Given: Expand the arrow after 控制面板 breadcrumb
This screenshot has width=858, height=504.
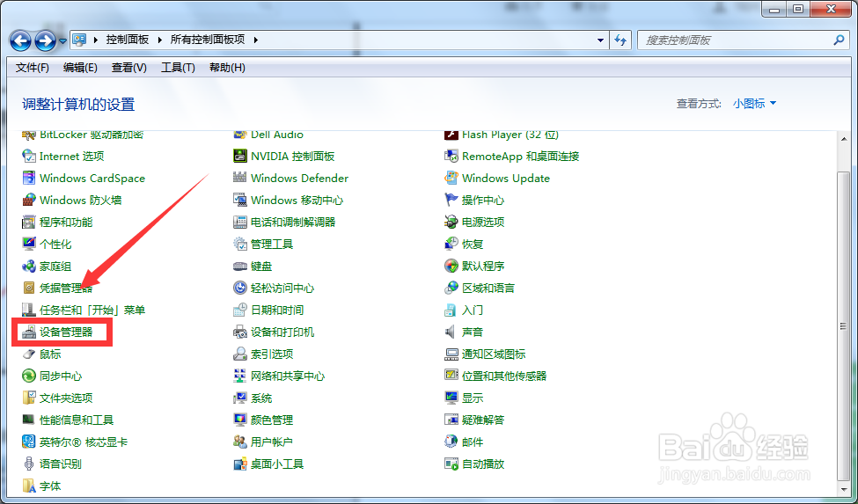Looking at the screenshot, I should click(160, 40).
